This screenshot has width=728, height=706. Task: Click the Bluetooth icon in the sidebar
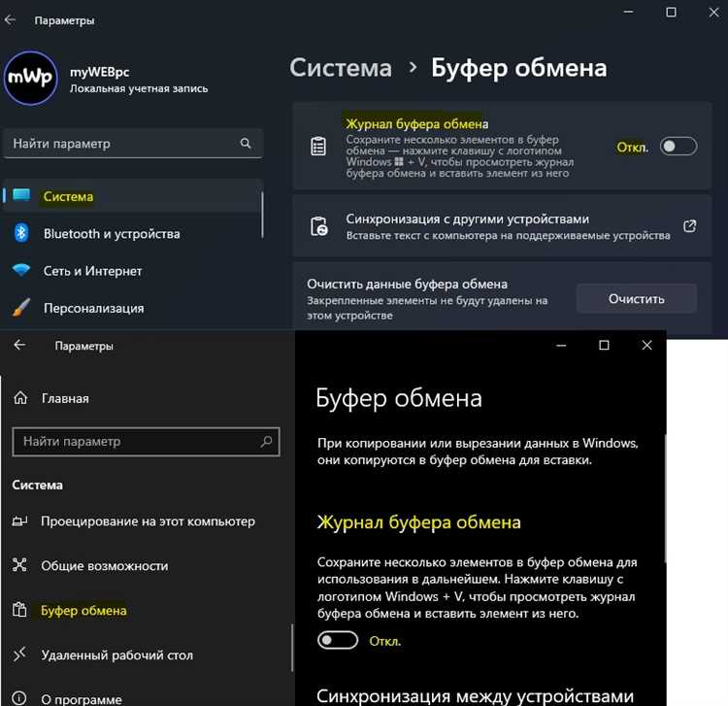pyautogui.click(x=21, y=233)
